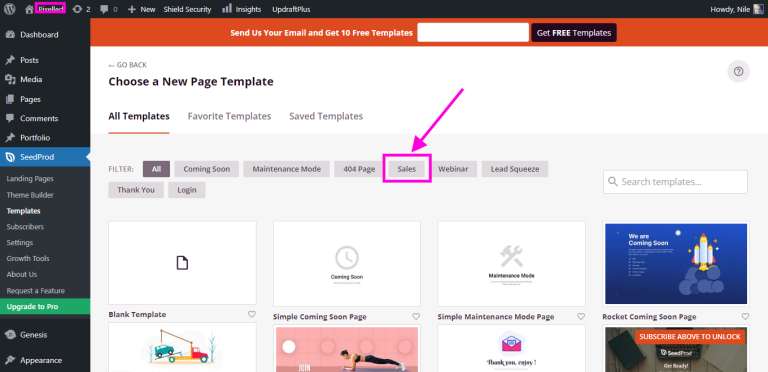Click Get FREE Templates button
Viewport: 768px width, 372px height.
[x=574, y=33]
